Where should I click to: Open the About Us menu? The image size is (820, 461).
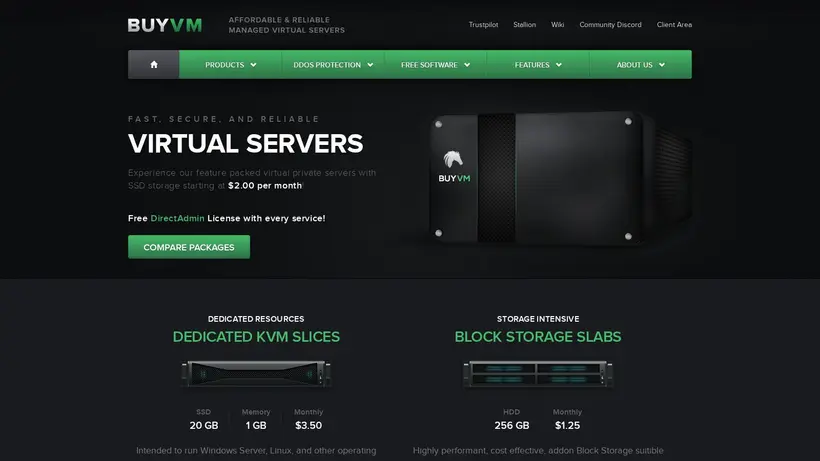[x=641, y=64]
